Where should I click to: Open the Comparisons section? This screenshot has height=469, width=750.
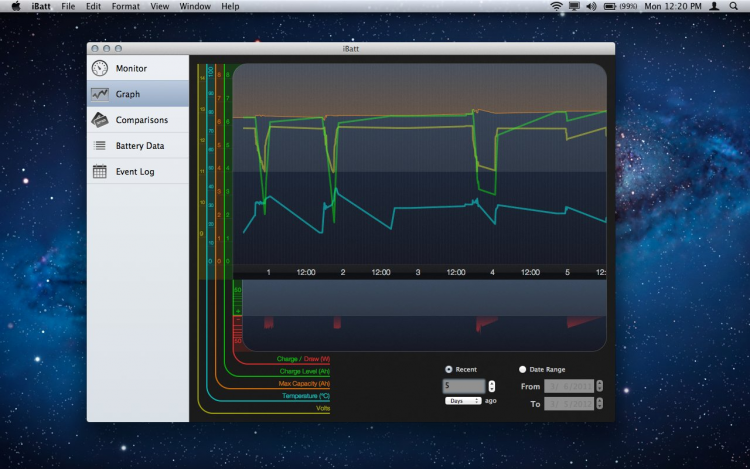tap(141, 120)
